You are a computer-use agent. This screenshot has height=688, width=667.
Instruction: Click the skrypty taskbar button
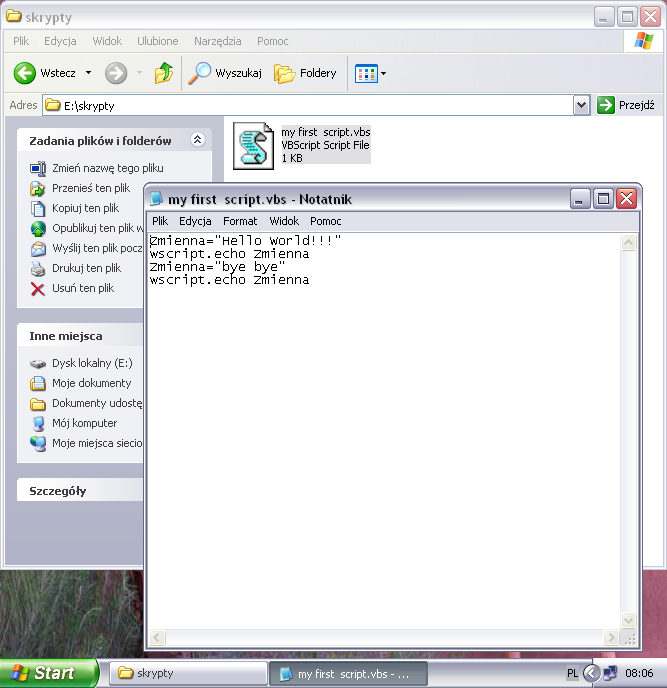(188, 673)
